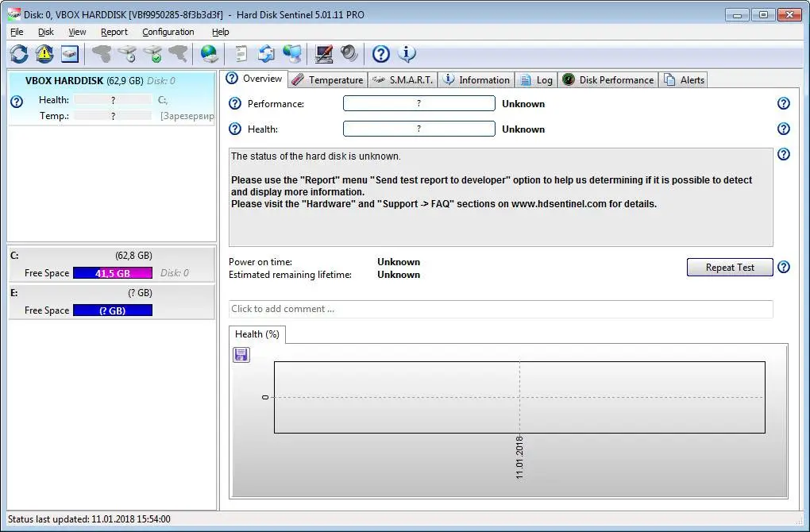The image size is (810, 532).
Task: Open the File menu
Action: (17, 32)
